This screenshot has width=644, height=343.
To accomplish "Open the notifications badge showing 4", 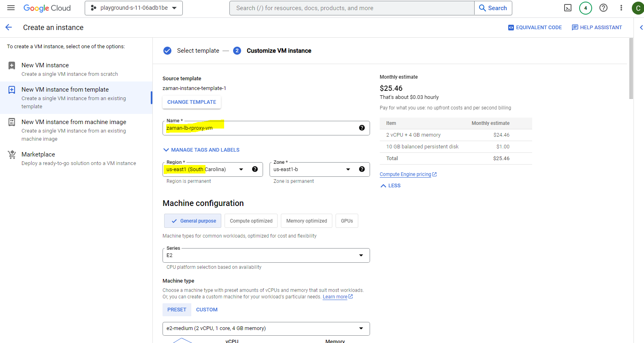I will click(585, 8).
